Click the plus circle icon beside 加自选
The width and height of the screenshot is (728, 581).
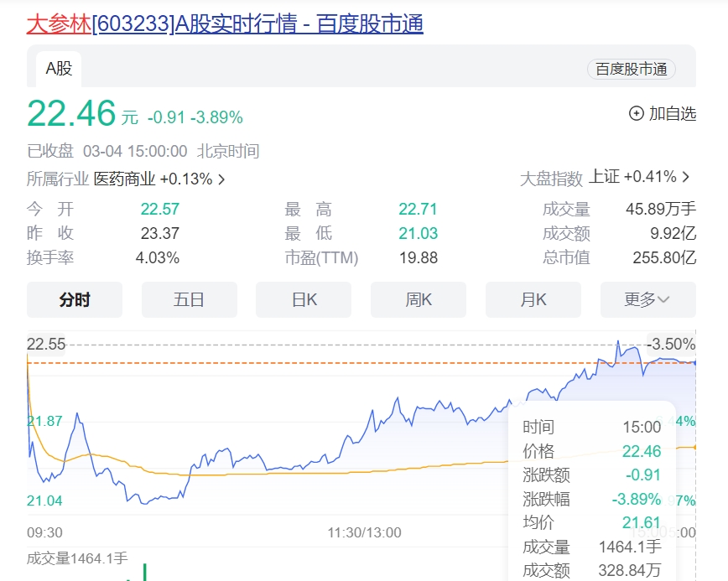coord(636,113)
